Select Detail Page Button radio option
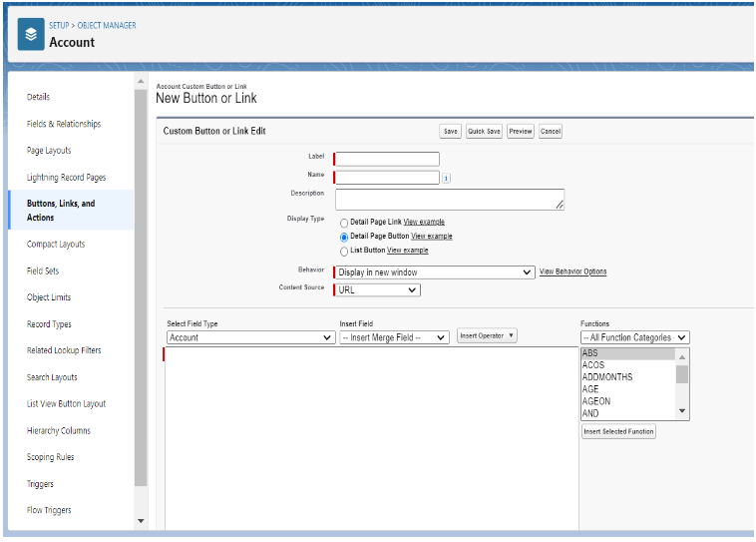Viewport: 756px width, 542px height. [x=344, y=237]
